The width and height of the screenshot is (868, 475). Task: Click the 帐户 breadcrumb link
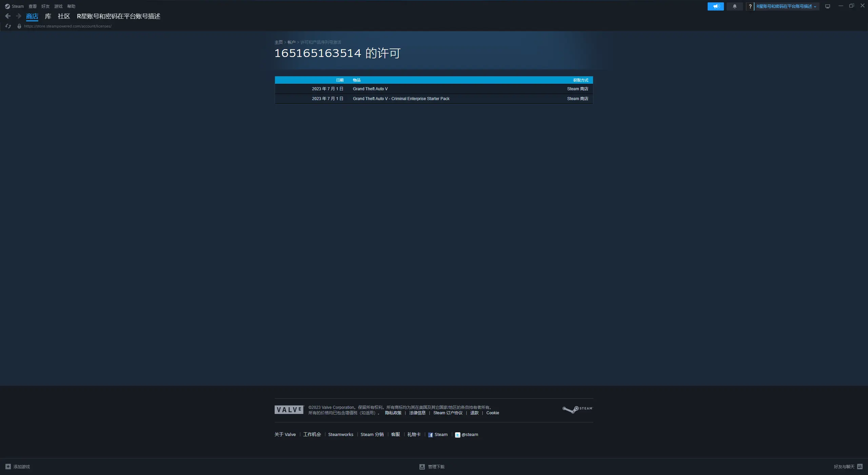292,42
